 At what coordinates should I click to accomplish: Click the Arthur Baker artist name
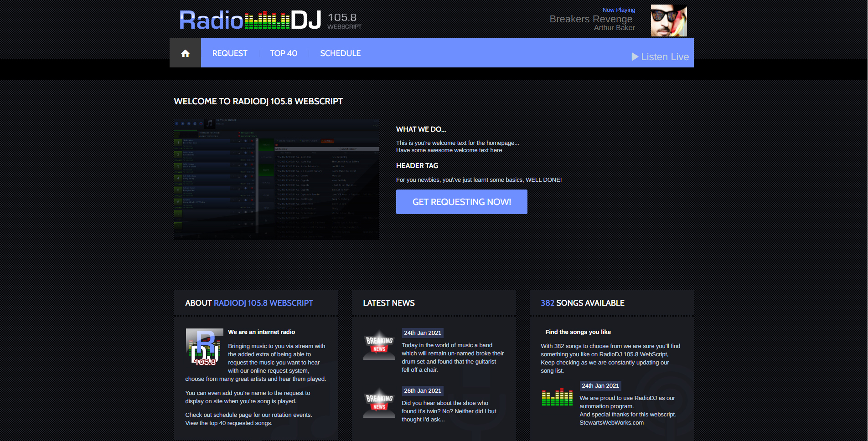(x=614, y=28)
